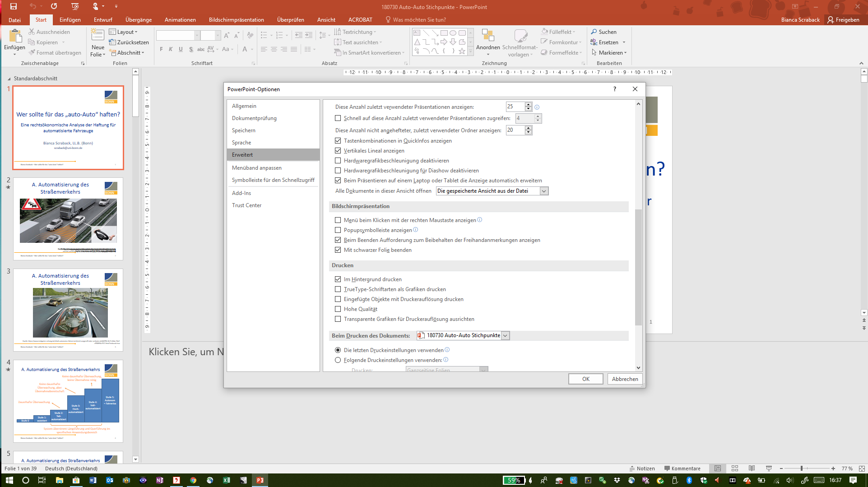Image resolution: width=868 pixels, height=487 pixels.
Task: Open the Übergänge ribbon tab
Action: 139,20
